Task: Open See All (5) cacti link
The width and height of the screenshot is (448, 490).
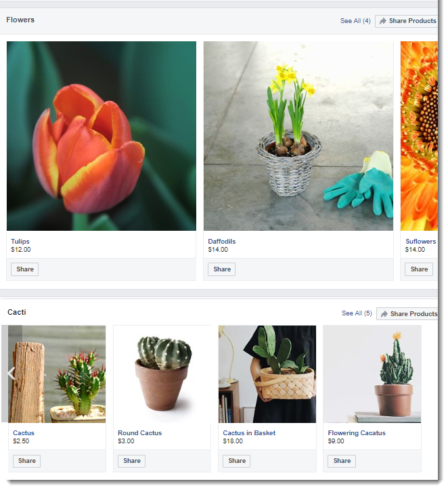Action: point(357,313)
